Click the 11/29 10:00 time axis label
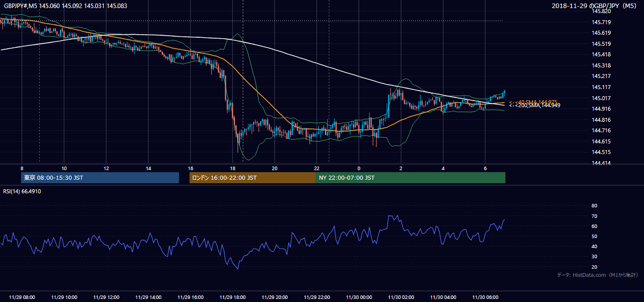Viewport: 644px width, 302px height. pyautogui.click(x=64, y=297)
